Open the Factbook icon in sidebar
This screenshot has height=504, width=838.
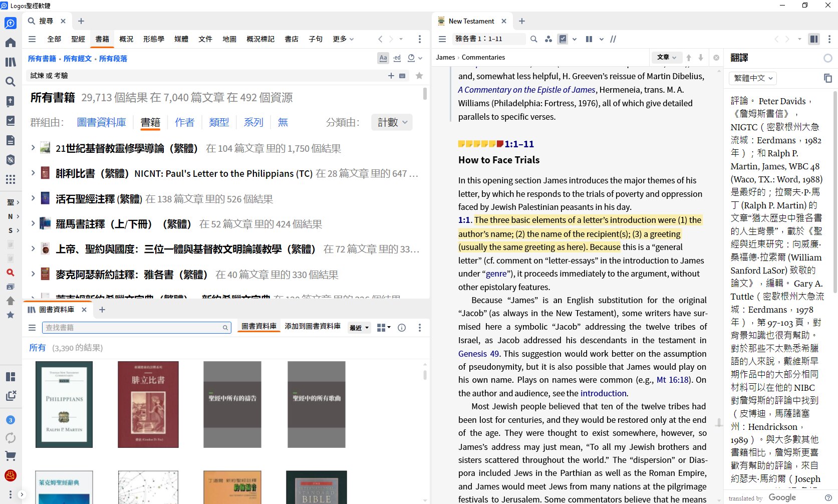pyautogui.click(x=10, y=101)
